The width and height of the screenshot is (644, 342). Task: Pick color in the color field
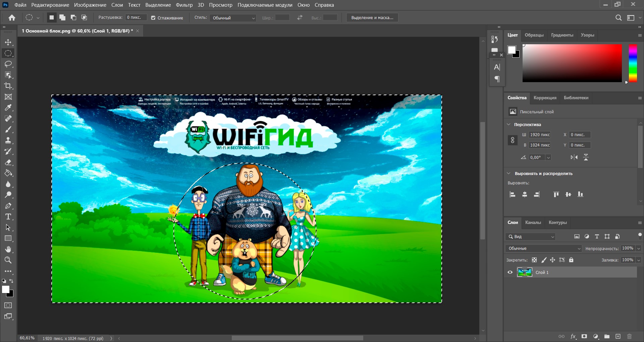(572, 63)
